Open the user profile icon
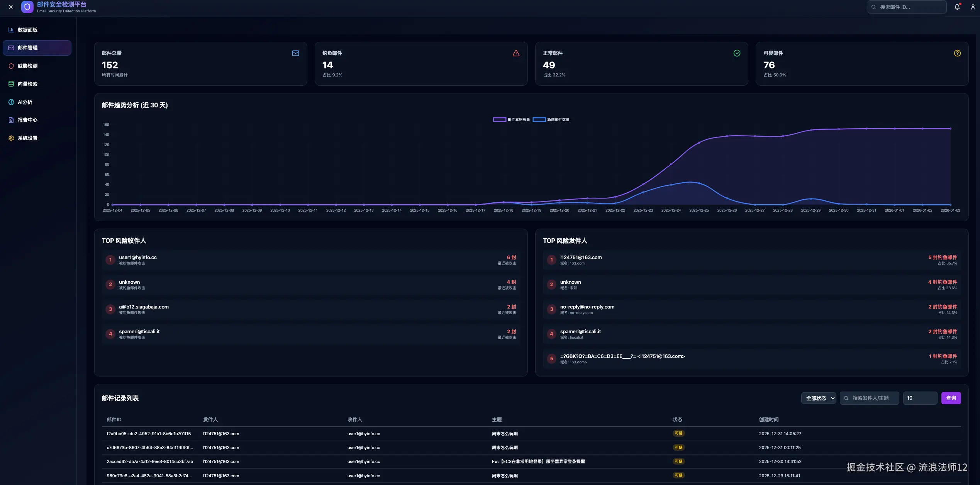 pyautogui.click(x=973, y=7)
